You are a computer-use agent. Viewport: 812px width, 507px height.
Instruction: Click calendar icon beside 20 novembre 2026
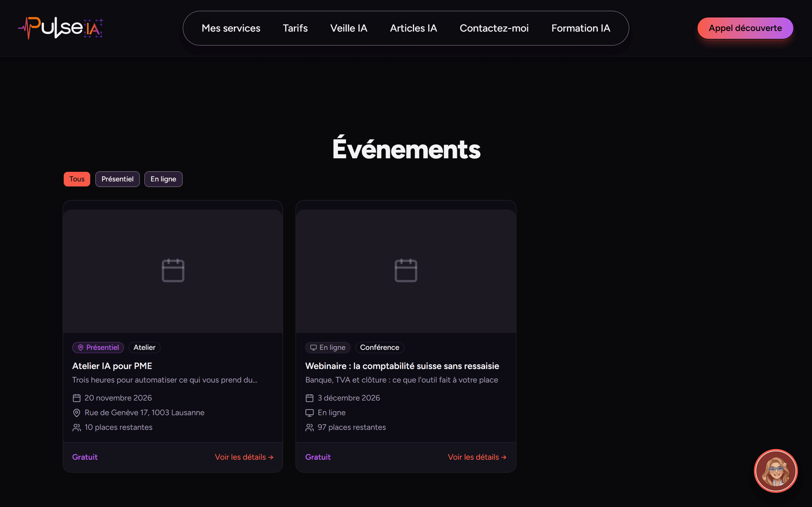click(x=76, y=398)
